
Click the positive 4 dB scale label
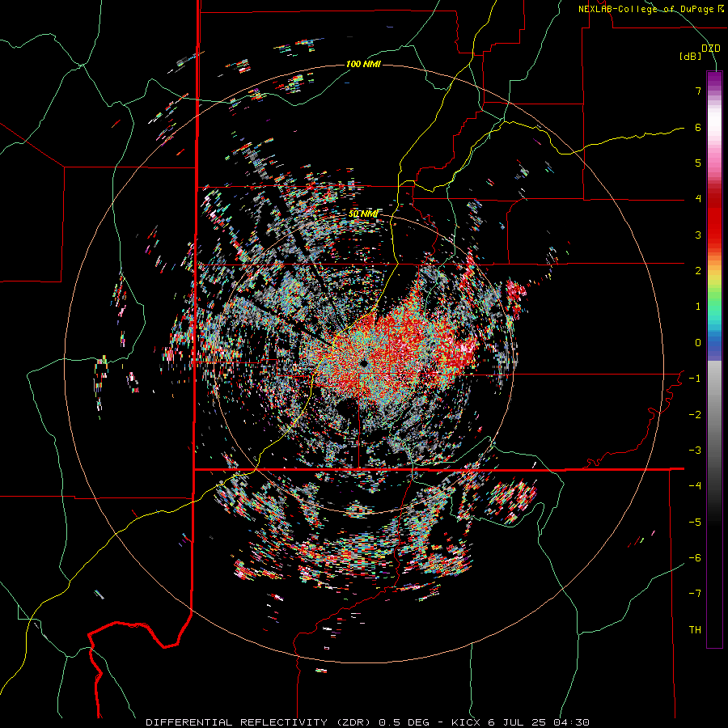698,199
